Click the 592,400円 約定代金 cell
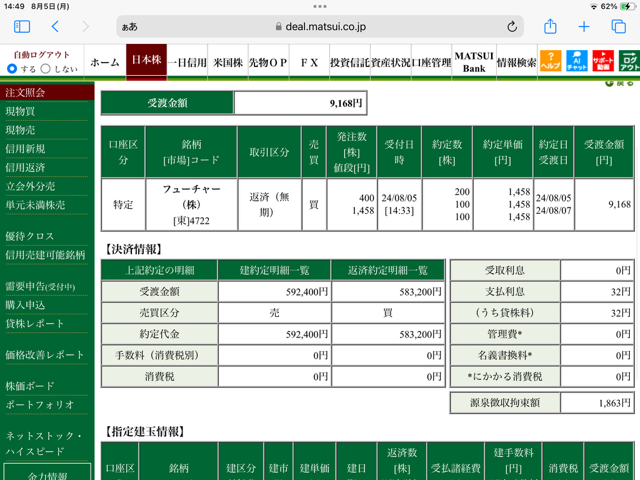Viewport: 640px width, 480px height. click(274, 334)
